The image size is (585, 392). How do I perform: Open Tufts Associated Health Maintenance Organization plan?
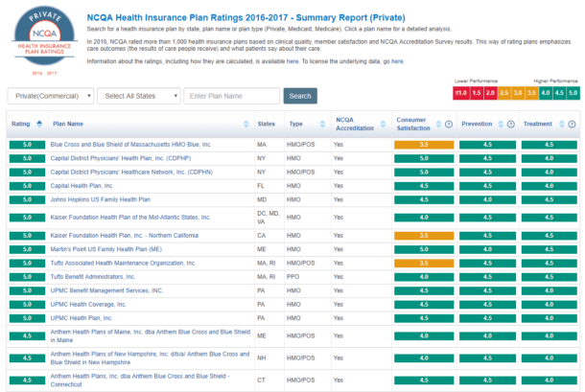pyautogui.click(x=123, y=264)
